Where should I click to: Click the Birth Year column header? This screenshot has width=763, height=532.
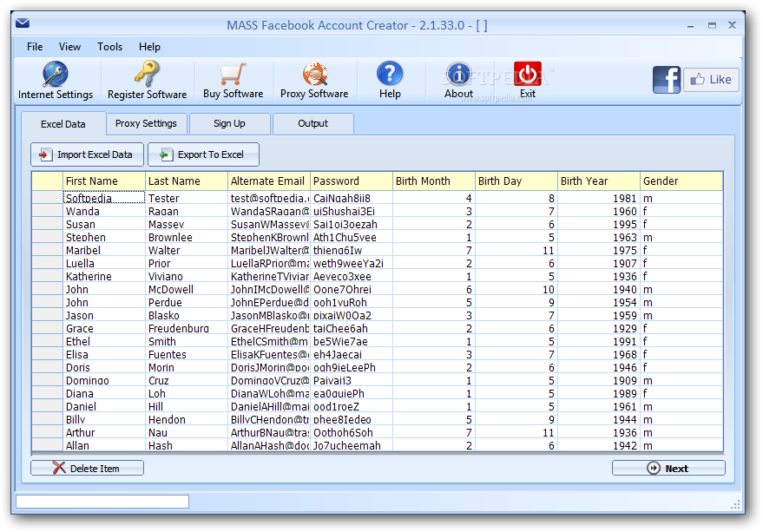pyautogui.click(x=599, y=181)
